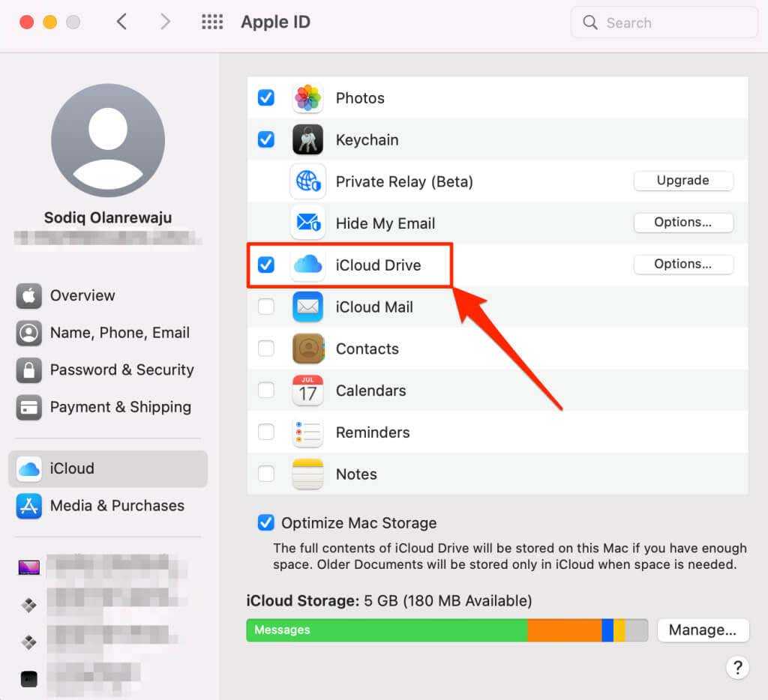Viewport: 768px width, 700px height.
Task: Click the Hide My Email icon
Action: pyautogui.click(x=307, y=223)
